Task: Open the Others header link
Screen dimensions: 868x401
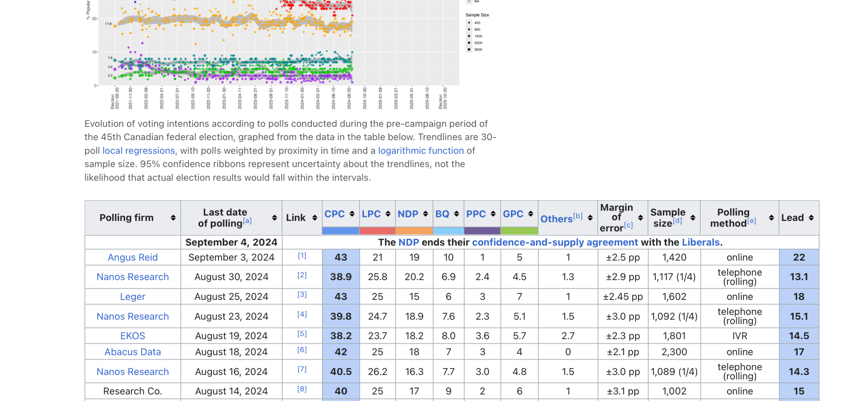Action: (x=556, y=219)
